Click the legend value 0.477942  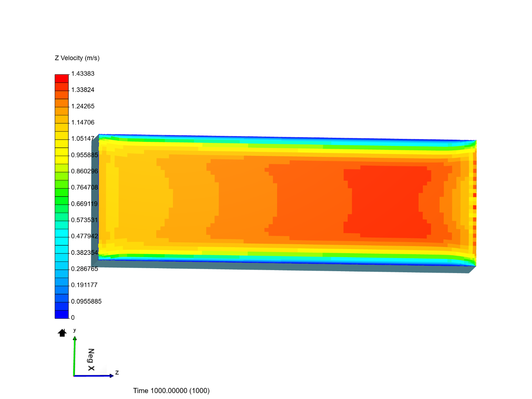[x=85, y=236]
